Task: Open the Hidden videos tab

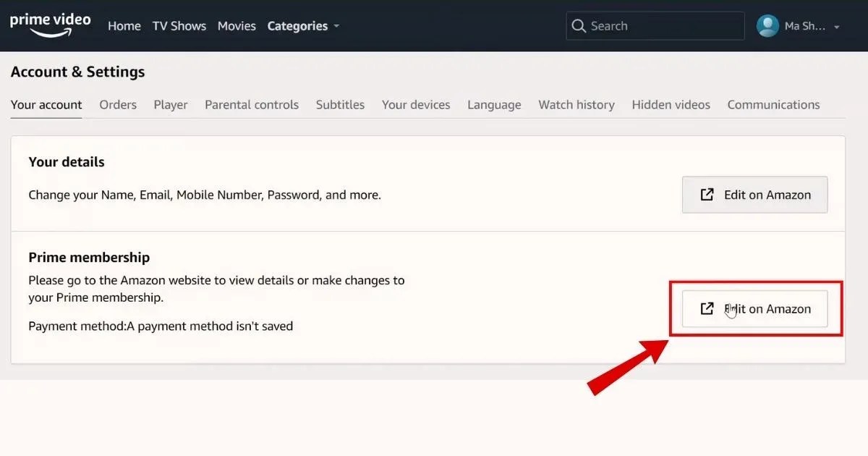Action: click(671, 104)
